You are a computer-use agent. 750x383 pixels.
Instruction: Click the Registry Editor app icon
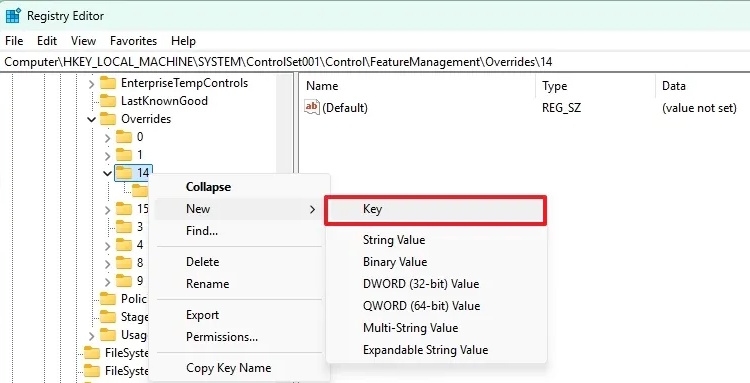coord(13,16)
